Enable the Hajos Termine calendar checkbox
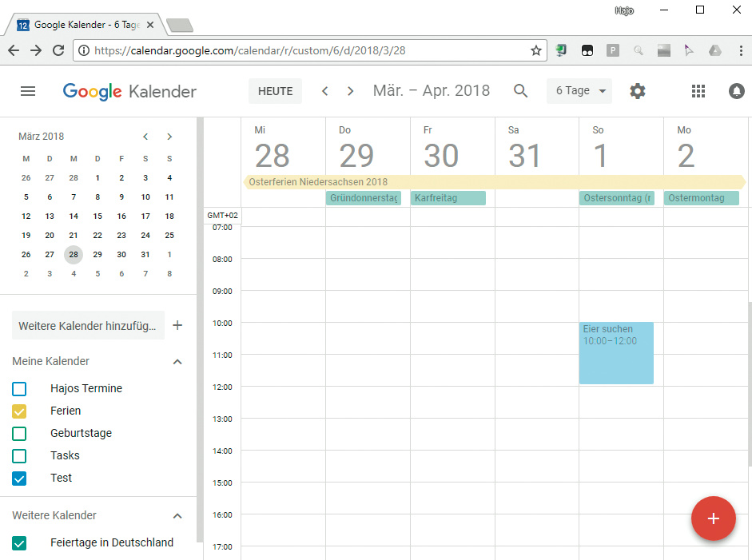The image size is (752, 560). point(20,389)
